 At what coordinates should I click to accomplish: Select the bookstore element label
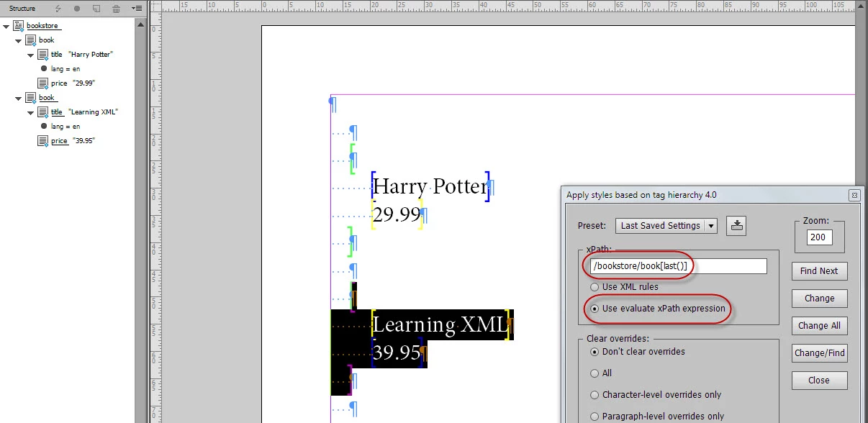[44, 26]
